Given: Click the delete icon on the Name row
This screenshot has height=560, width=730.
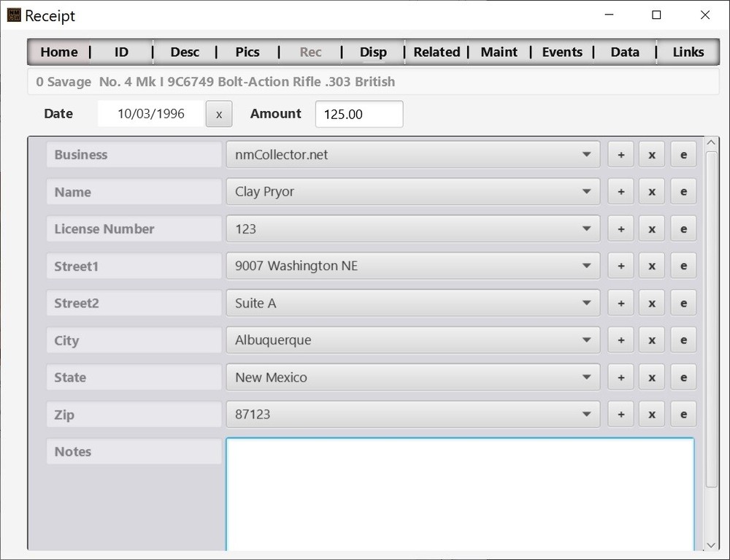Looking at the screenshot, I should [651, 191].
